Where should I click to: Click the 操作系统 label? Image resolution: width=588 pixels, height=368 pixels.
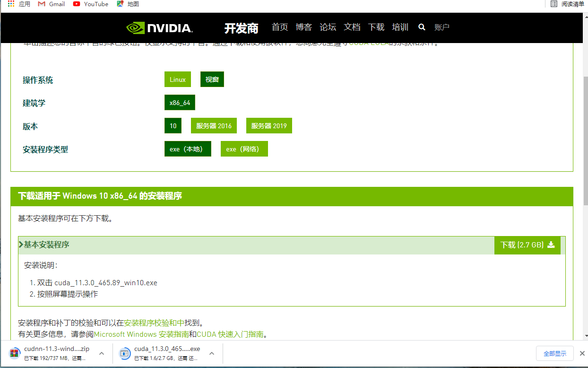click(x=38, y=80)
